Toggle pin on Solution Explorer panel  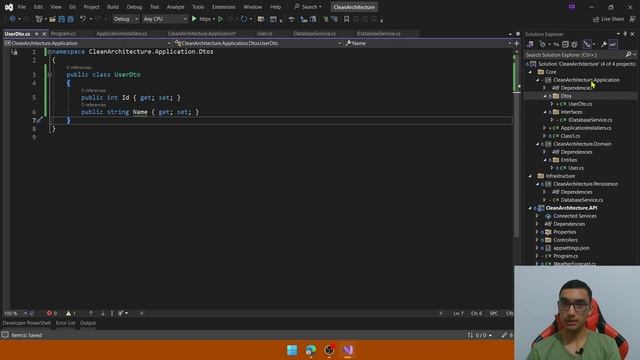tap(625, 34)
